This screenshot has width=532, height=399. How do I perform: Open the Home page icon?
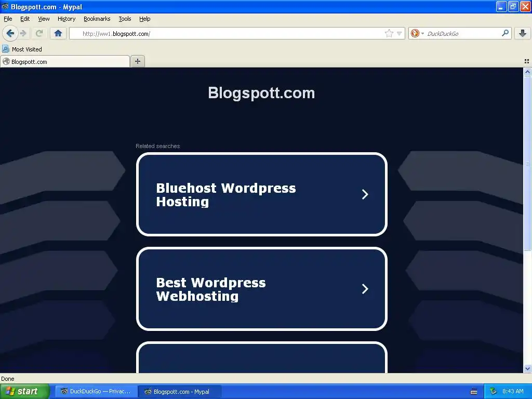pos(58,33)
